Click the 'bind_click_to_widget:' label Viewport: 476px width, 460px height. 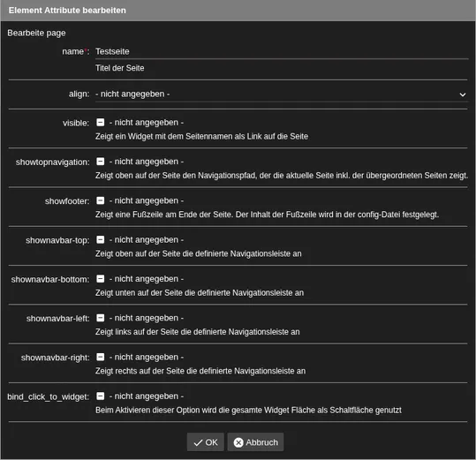pos(49,397)
